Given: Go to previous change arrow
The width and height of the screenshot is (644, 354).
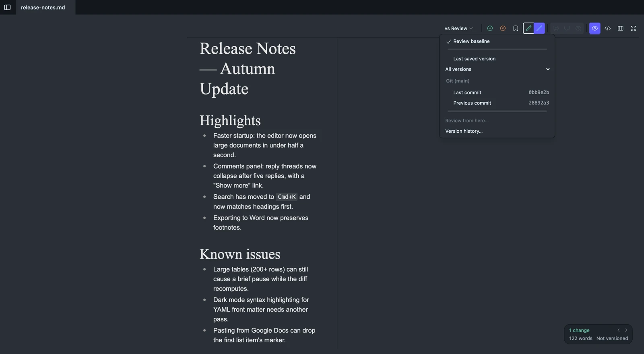Looking at the screenshot, I should (x=619, y=330).
